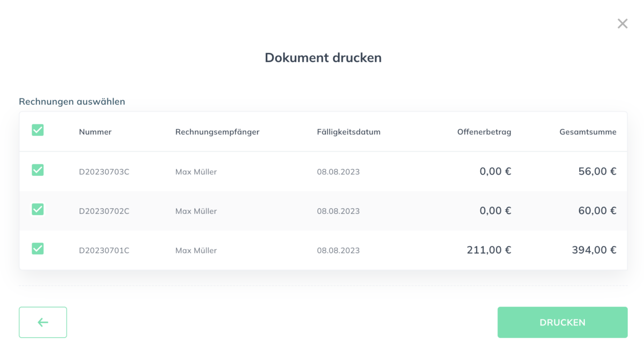The width and height of the screenshot is (644, 362).
Task: Click the total 394,00 €
Action: click(594, 250)
